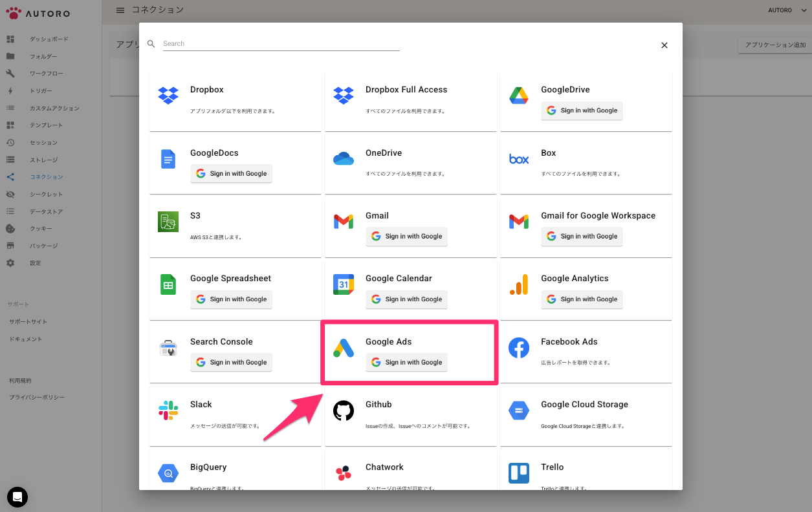
Task: Sign in with Google for Gmail for Google Workspace
Action: click(x=582, y=237)
